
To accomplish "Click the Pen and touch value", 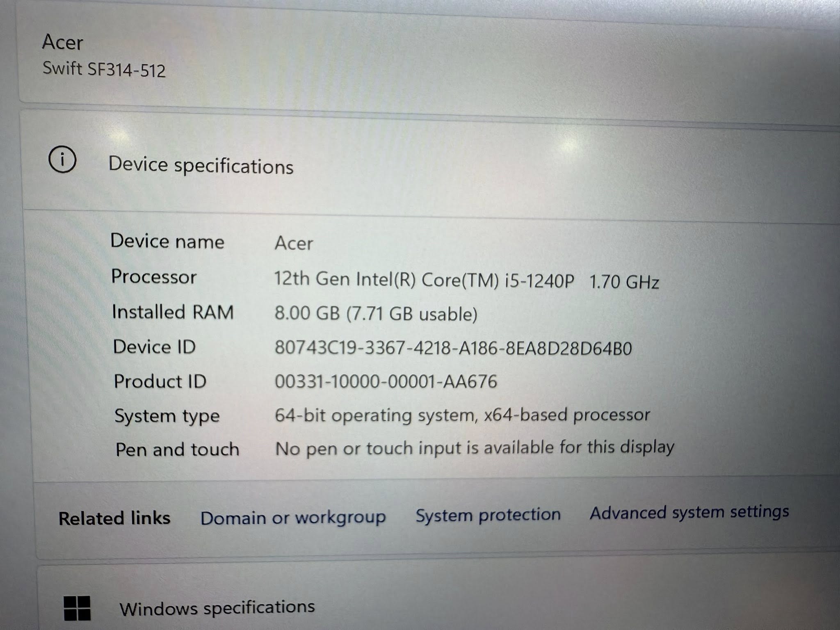I will click(x=475, y=448).
